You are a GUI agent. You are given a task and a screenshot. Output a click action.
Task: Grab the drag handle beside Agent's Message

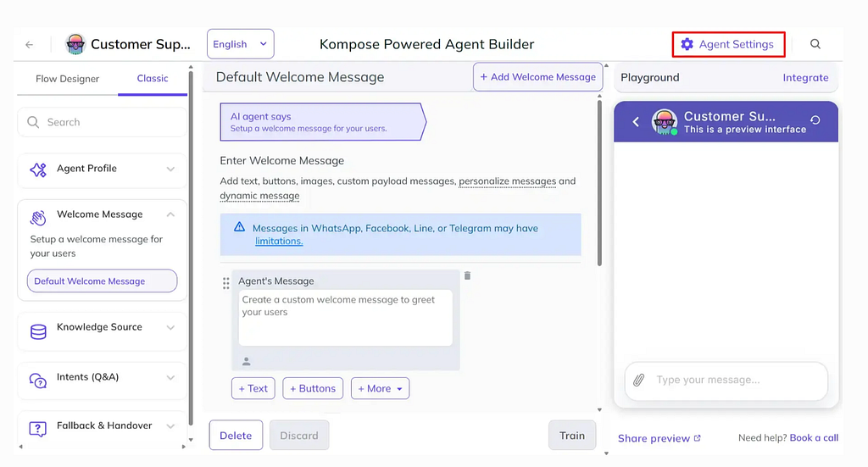225,283
